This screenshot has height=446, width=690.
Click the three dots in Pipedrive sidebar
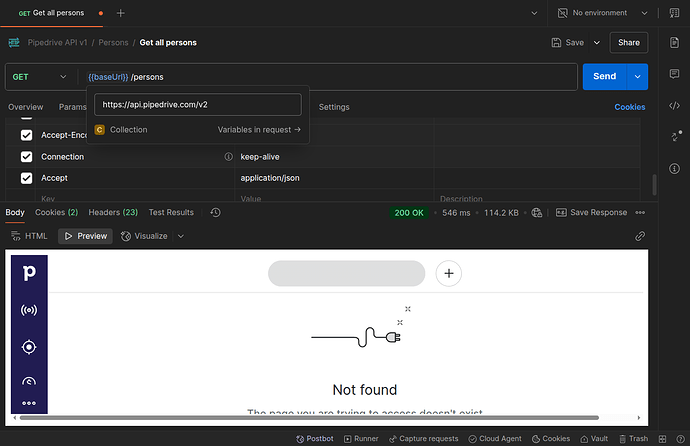(x=29, y=403)
